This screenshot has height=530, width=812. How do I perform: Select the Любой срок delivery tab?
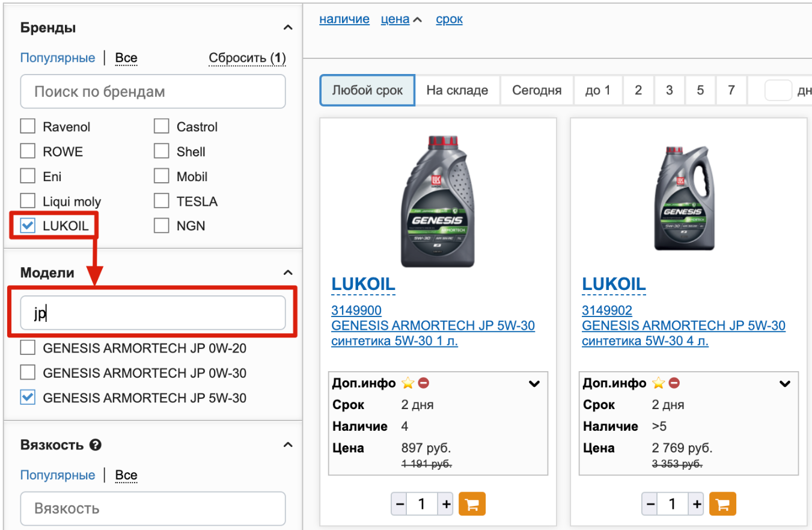(x=367, y=90)
